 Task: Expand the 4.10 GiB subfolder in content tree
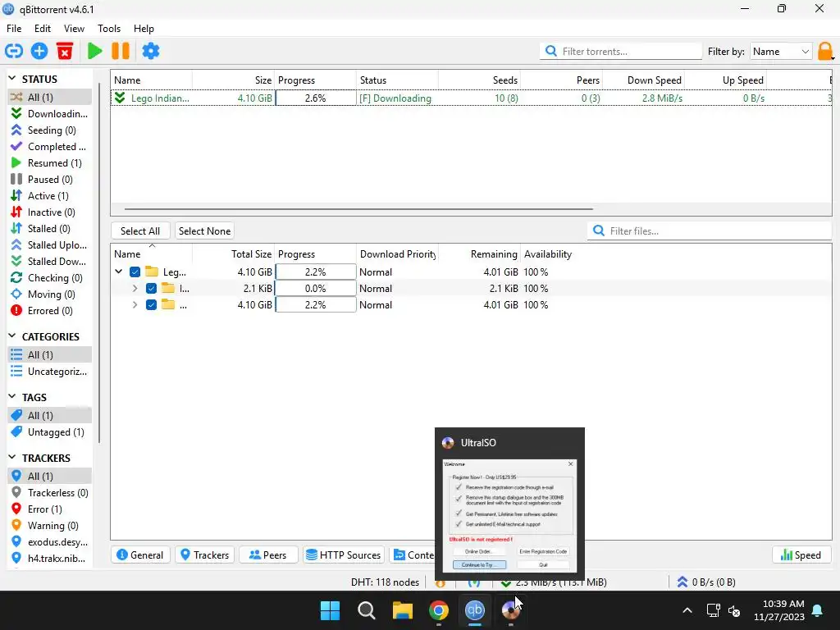click(x=135, y=305)
